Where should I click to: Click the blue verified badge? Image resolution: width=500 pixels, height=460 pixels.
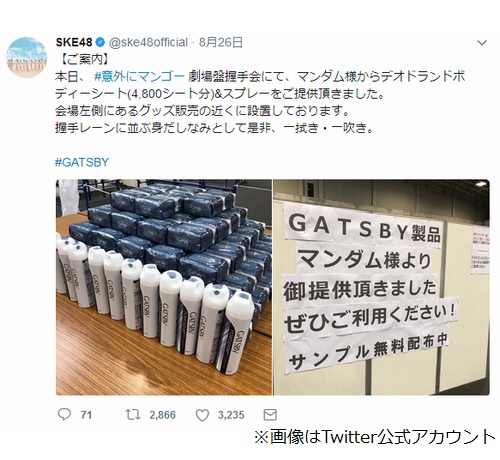point(100,42)
